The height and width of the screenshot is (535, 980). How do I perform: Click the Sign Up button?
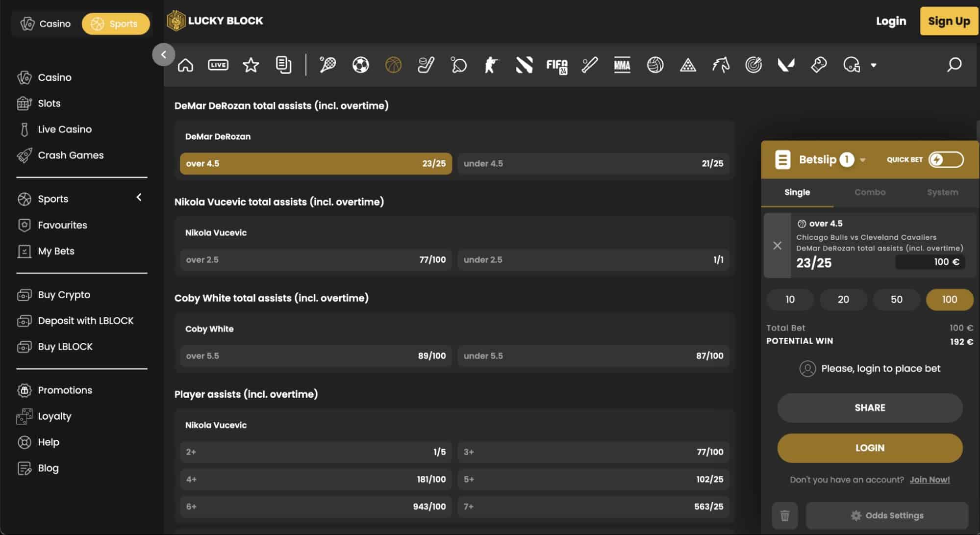pos(949,21)
